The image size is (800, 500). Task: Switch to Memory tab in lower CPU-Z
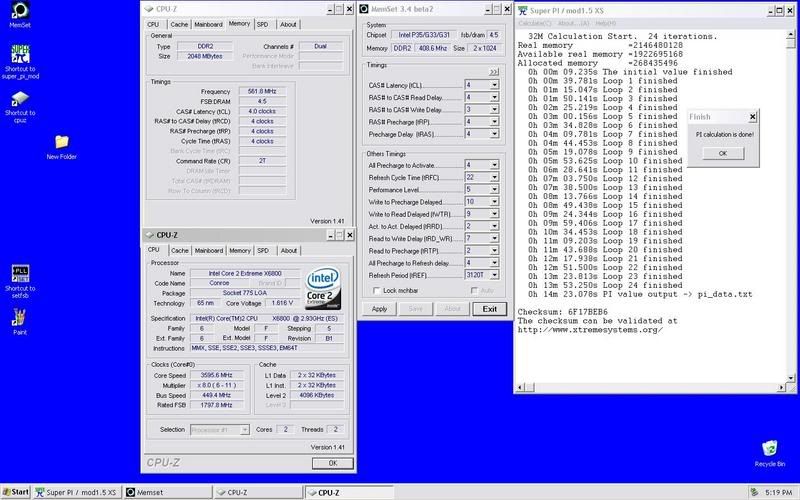click(x=240, y=251)
